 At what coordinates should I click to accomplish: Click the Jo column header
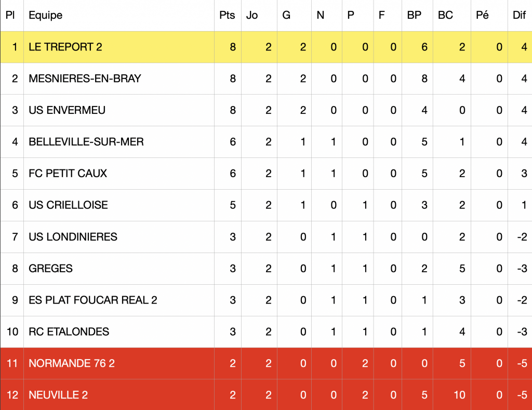pyautogui.click(x=252, y=15)
